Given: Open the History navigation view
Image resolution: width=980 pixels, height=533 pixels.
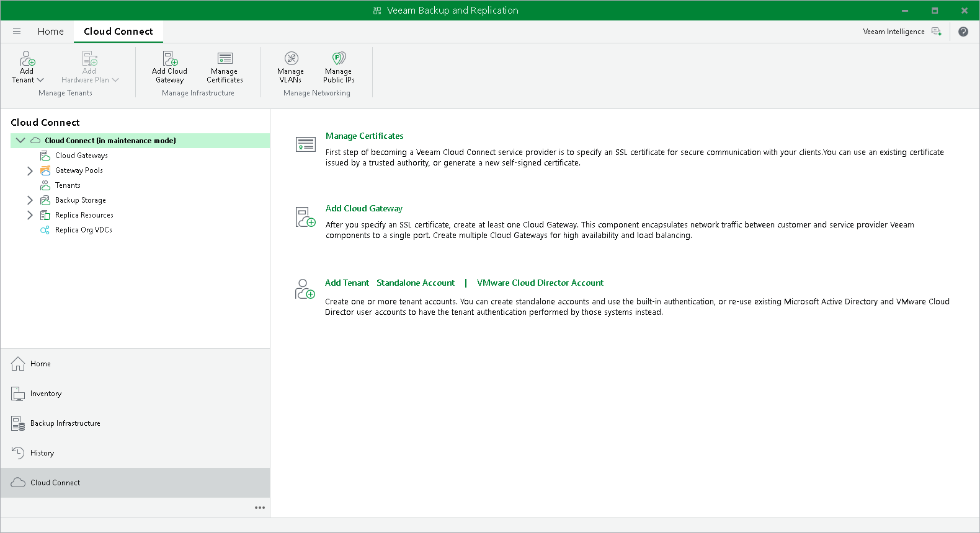Looking at the screenshot, I should click(135, 453).
